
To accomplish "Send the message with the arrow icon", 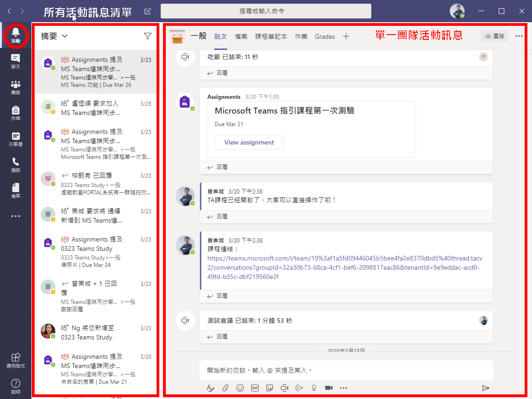I will [x=485, y=388].
